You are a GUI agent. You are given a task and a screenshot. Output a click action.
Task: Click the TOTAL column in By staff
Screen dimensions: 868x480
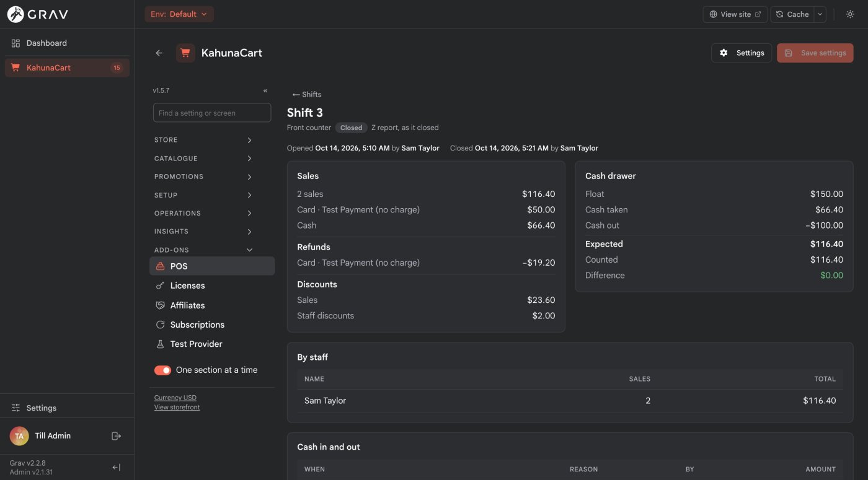(825, 379)
